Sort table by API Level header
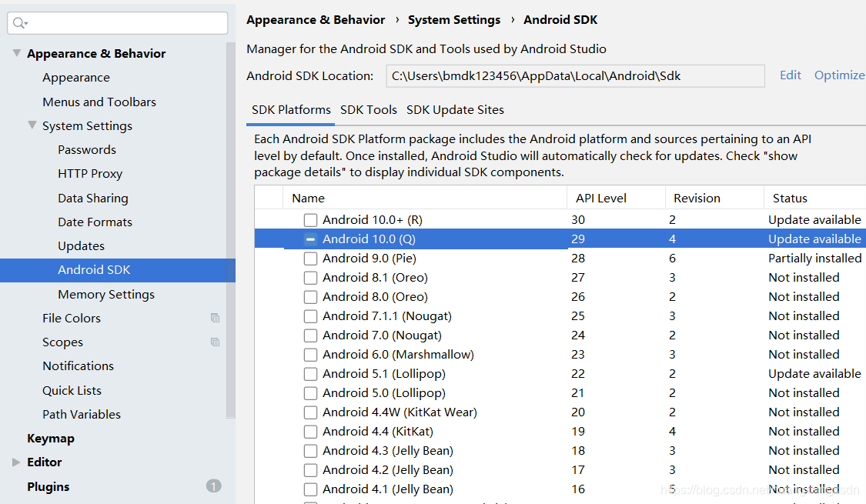Screen dimensions: 866x504 click(617, 199)
